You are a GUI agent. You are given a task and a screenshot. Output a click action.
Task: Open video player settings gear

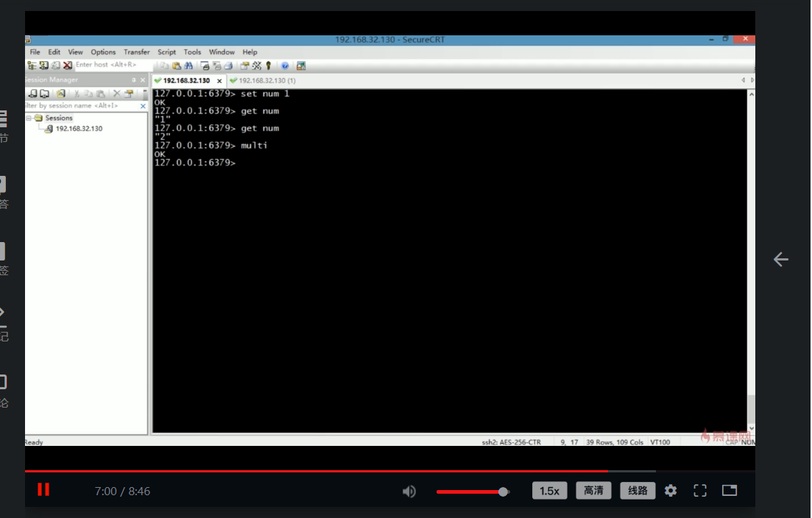671,491
